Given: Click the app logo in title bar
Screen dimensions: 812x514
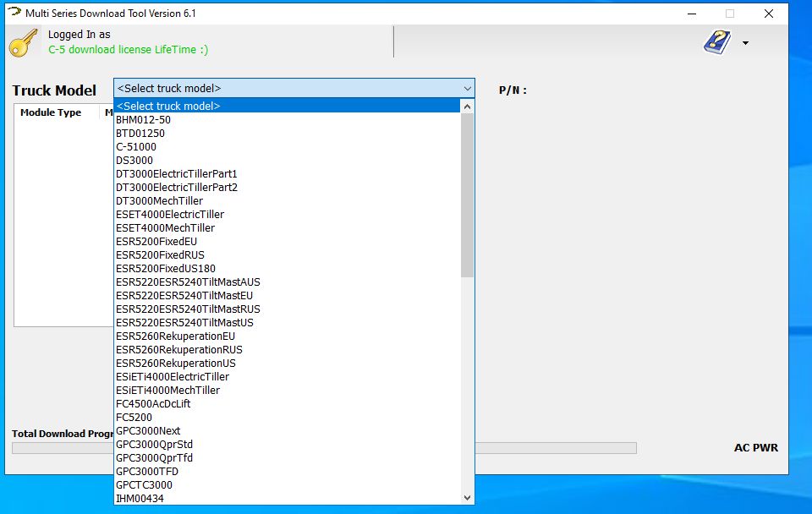Looking at the screenshot, I should coord(14,13).
